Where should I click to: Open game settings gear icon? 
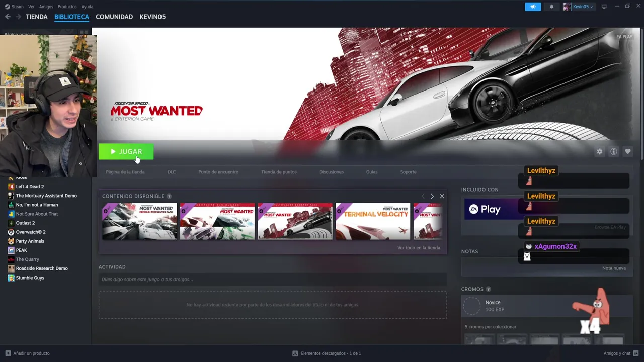[599, 151]
